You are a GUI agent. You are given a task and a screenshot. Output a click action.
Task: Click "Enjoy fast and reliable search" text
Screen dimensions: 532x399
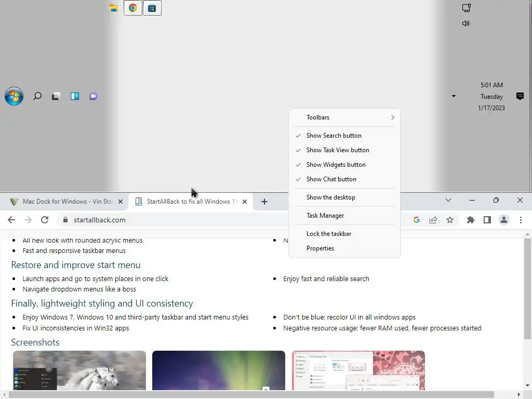point(326,279)
